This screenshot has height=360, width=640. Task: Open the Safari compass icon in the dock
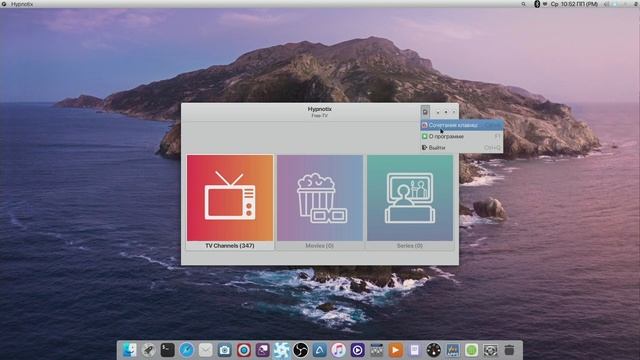(187, 350)
